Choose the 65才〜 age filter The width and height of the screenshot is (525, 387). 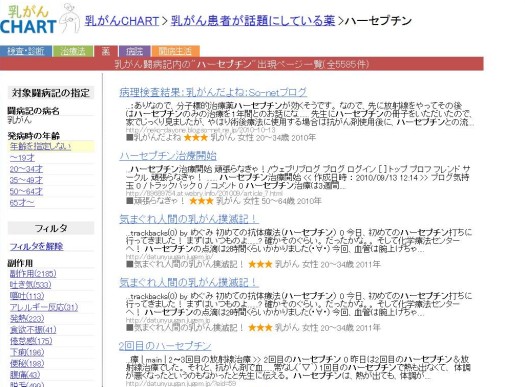[x=22, y=203]
